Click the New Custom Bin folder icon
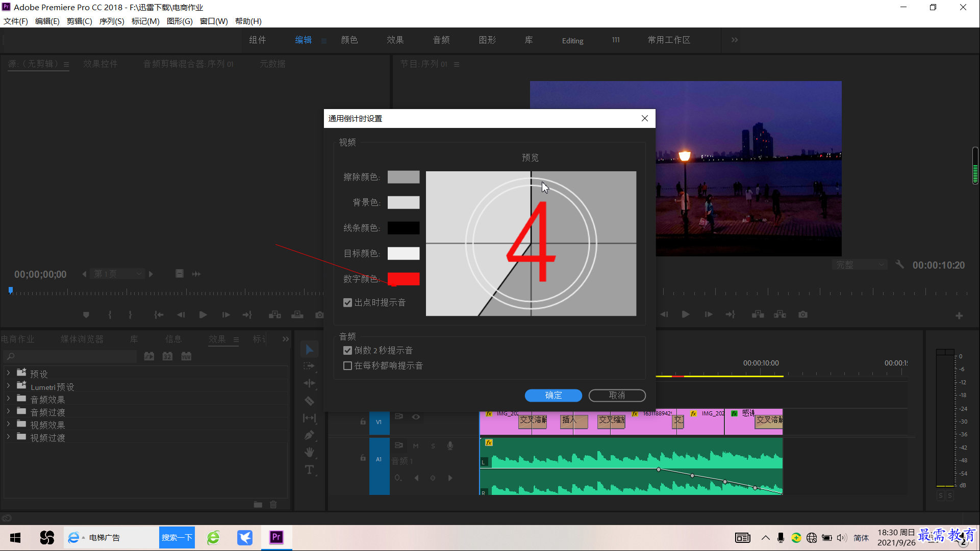Image resolution: width=980 pixels, height=551 pixels. click(258, 505)
